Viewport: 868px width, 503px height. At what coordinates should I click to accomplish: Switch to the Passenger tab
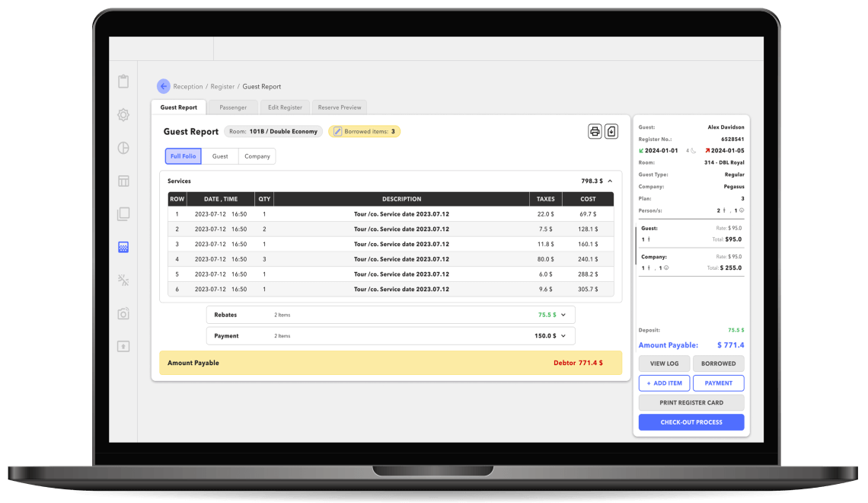point(233,107)
